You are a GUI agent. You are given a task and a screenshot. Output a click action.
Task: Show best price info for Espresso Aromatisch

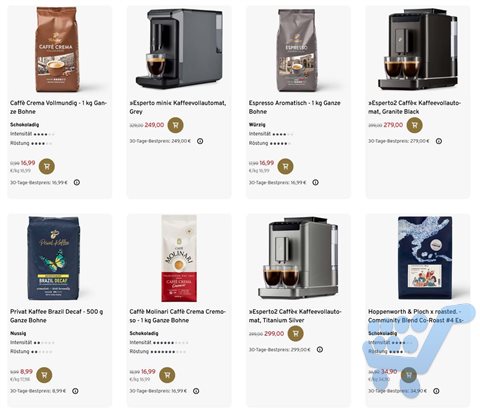pyautogui.click(x=315, y=182)
